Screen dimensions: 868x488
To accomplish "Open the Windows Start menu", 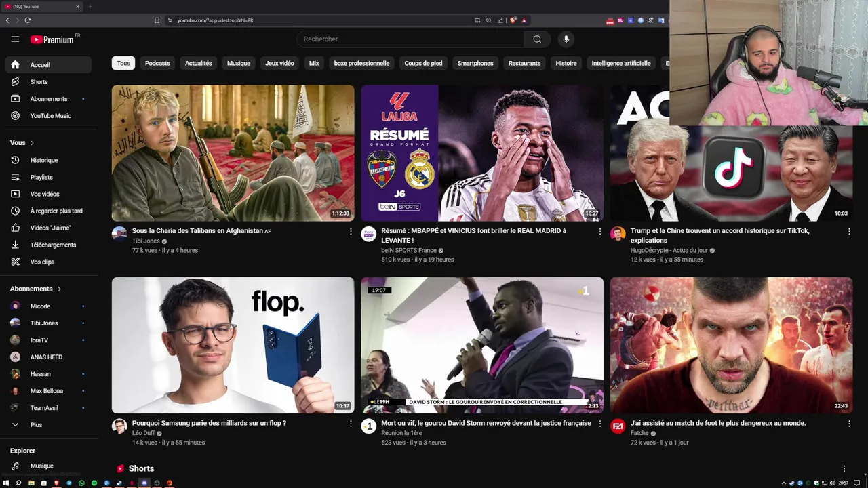I will pyautogui.click(x=5, y=483).
